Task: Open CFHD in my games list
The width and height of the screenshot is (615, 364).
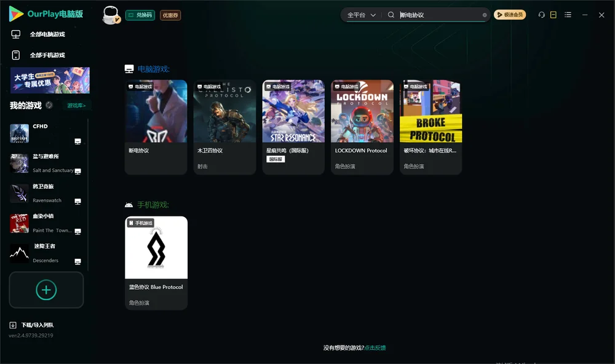Action: pyautogui.click(x=46, y=133)
